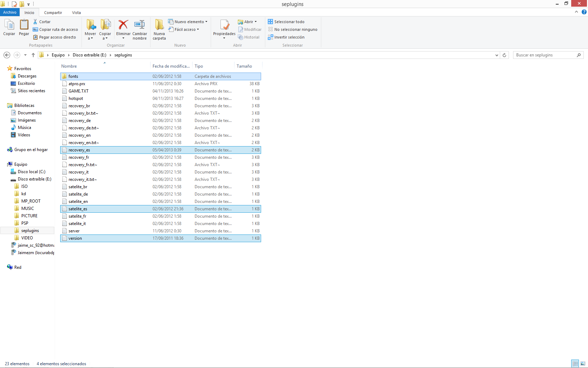The height and width of the screenshot is (368, 588).
Task: Switch to details view in status bar
Action: point(575,364)
